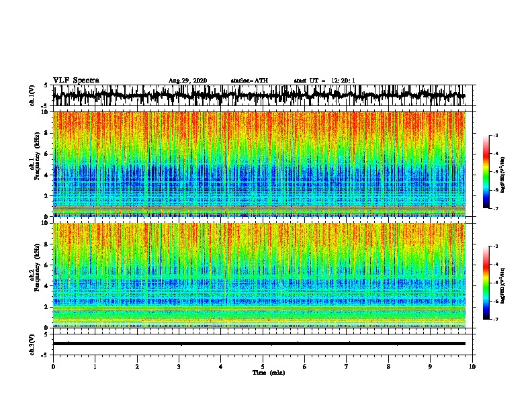Click time axis tick label "6"
The image size is (532, 411).
[305, 366]
